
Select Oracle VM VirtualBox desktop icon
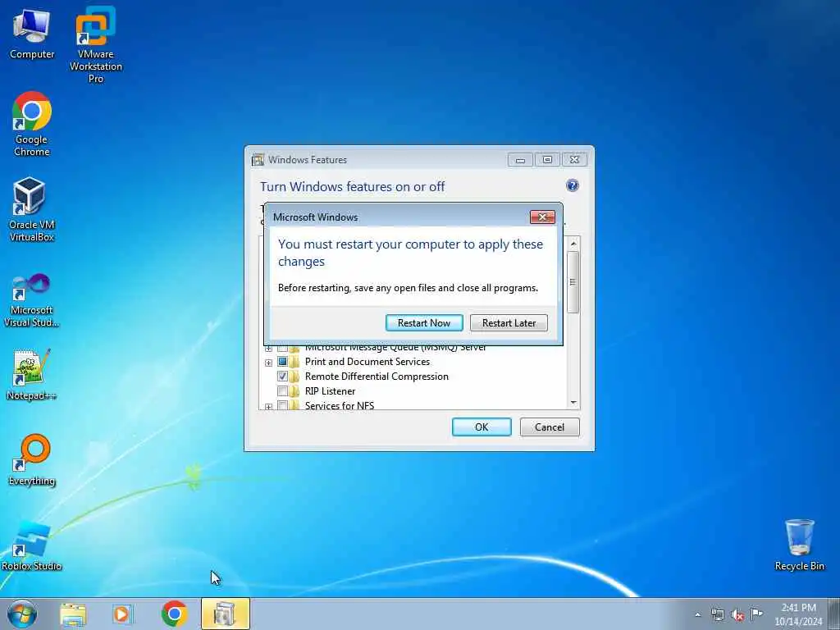(x=32, y=209)
